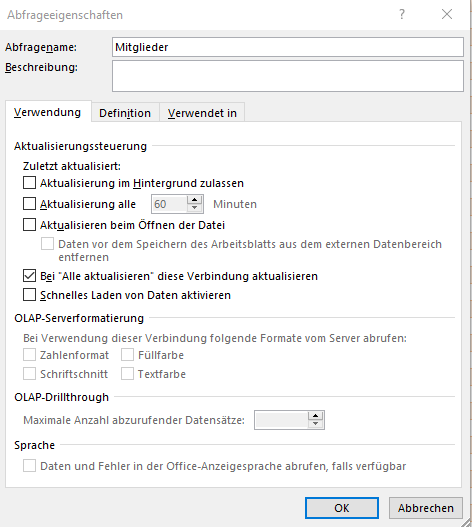This screenshot has width=472, height=527.
Task: Uncheck Bei Alle aktualisieren diese Verbindung
Action: coord(29,276)
